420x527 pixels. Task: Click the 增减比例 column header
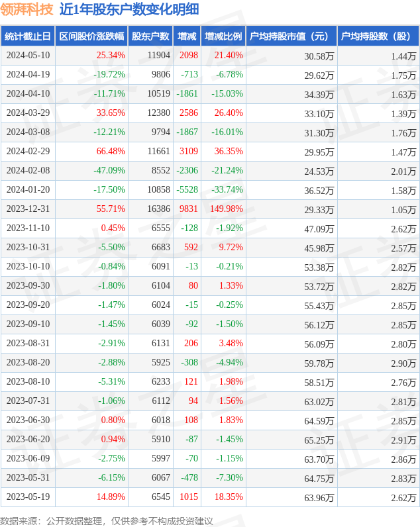(x=223, y=36)
